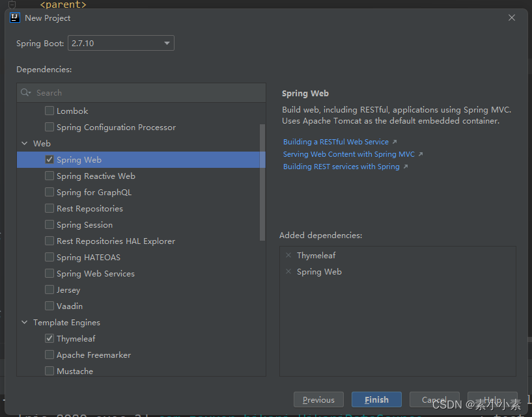Check the Spring HATEOAS checkbox

(49, 258)
